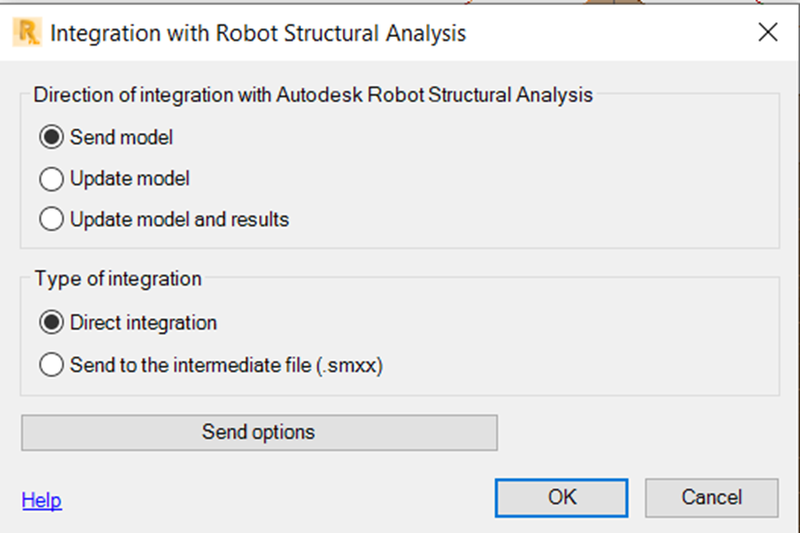Click the '(.smxx)' intermediate file label text
Viewport: 800px width, 533px height.
point(349,365)
